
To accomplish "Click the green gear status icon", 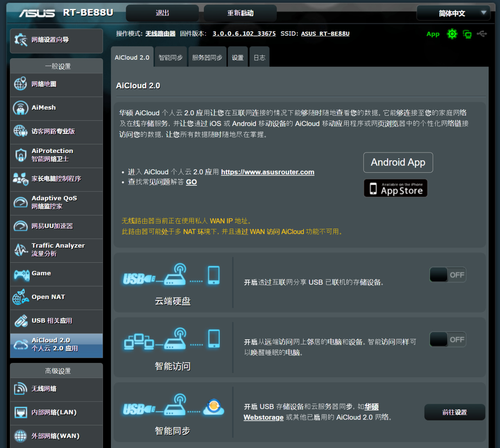I will [452, 34].
